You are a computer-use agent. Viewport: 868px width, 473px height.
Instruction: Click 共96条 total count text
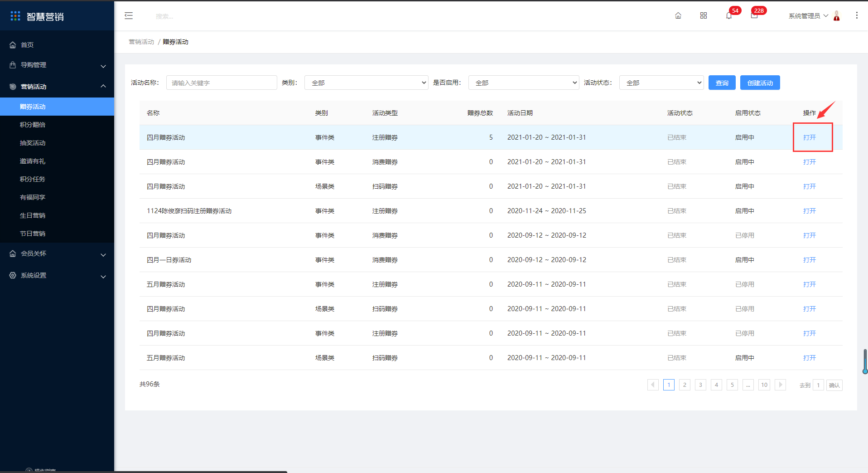click(149, 384)
